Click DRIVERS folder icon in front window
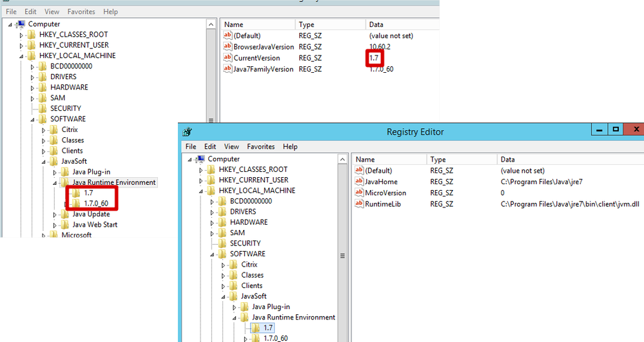Screen dimensions: 644x342 [222, 211]
